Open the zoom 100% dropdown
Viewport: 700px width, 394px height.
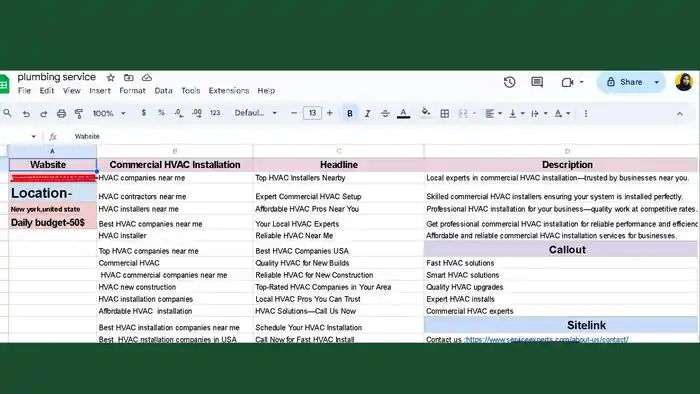pos(108,113)
